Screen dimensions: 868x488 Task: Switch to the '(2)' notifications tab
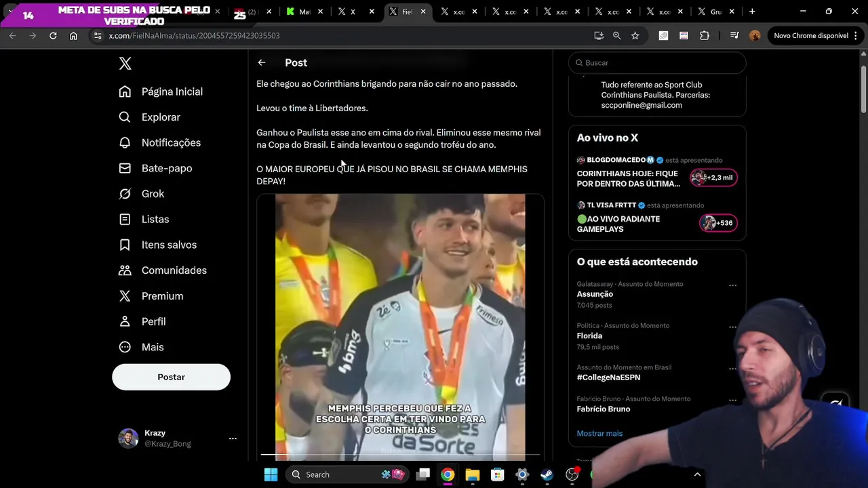(252, 12)
